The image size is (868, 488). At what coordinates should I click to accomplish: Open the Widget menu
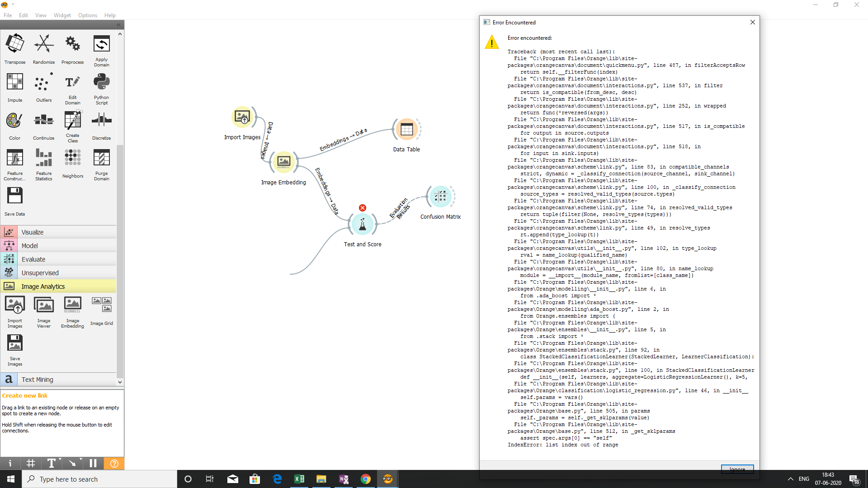[x=62, y=15]
